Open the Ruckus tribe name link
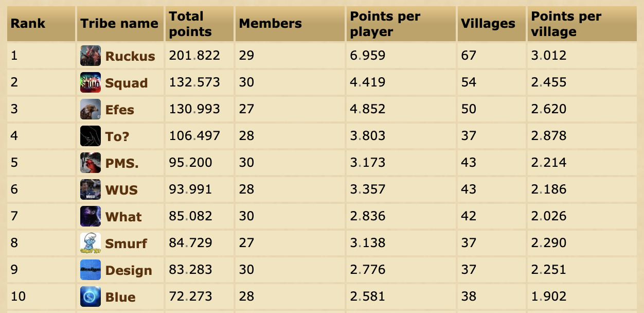Screen dimensions: 644x313 click(130, 56)
